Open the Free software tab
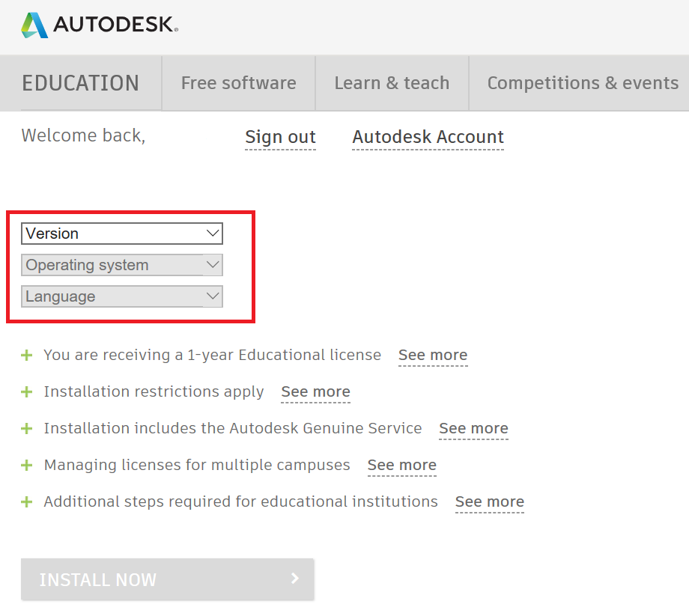689x616 pixels. coord(239,83)
